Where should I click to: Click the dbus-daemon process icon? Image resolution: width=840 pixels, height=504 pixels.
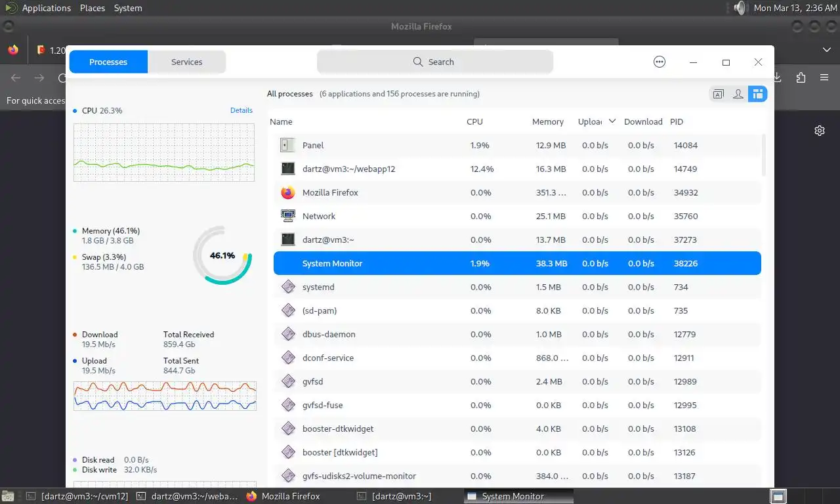tap(287, 334)
